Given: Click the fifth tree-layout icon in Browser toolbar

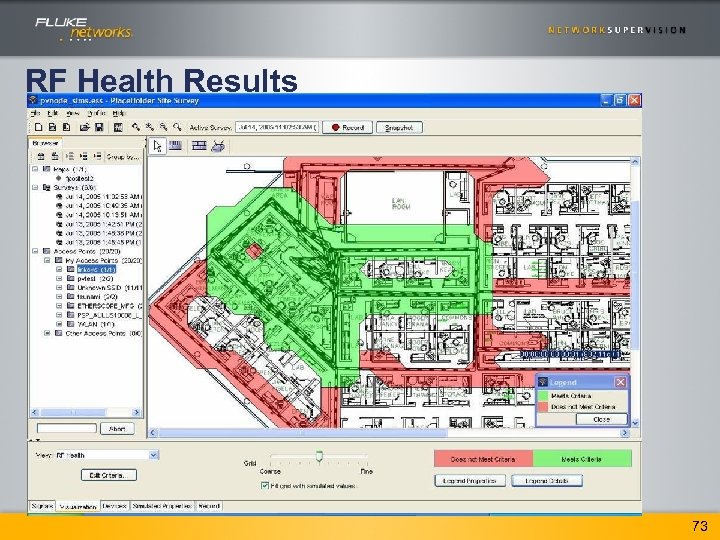Looking at the screenshot, I should (97, 157).
